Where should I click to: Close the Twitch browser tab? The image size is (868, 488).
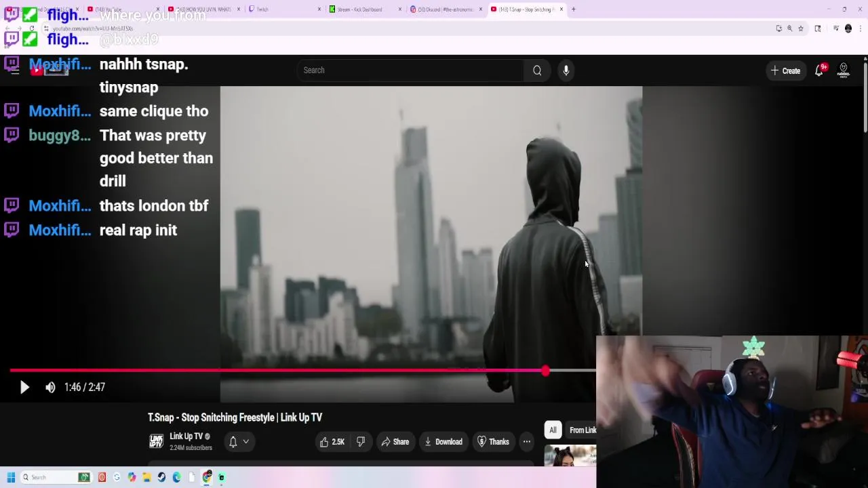click(319, 9)
